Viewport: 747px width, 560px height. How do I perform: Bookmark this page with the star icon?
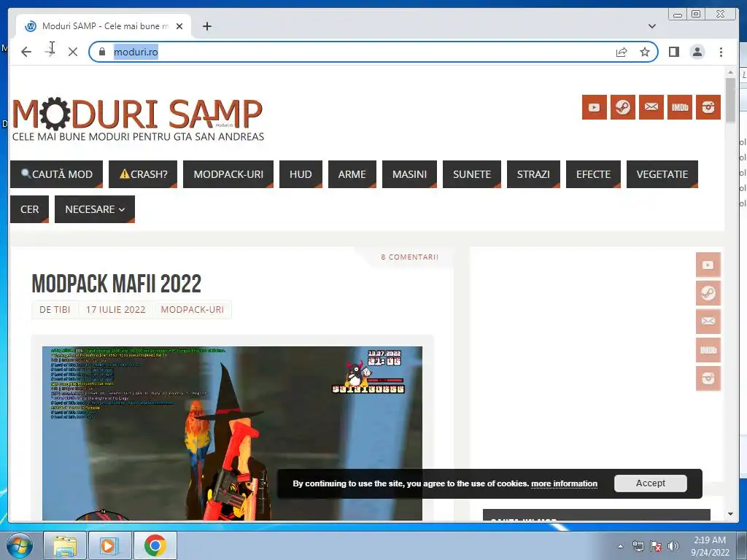click(645, 52)
